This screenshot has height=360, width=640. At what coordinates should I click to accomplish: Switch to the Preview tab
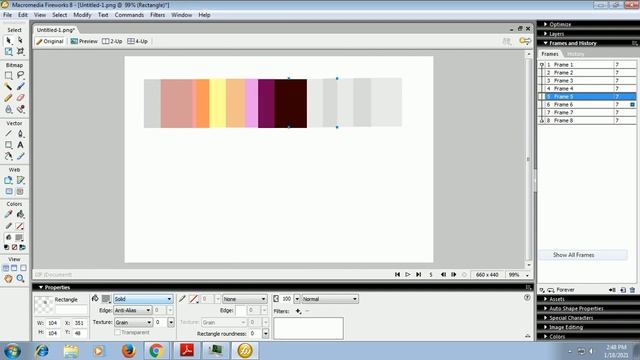84,41
